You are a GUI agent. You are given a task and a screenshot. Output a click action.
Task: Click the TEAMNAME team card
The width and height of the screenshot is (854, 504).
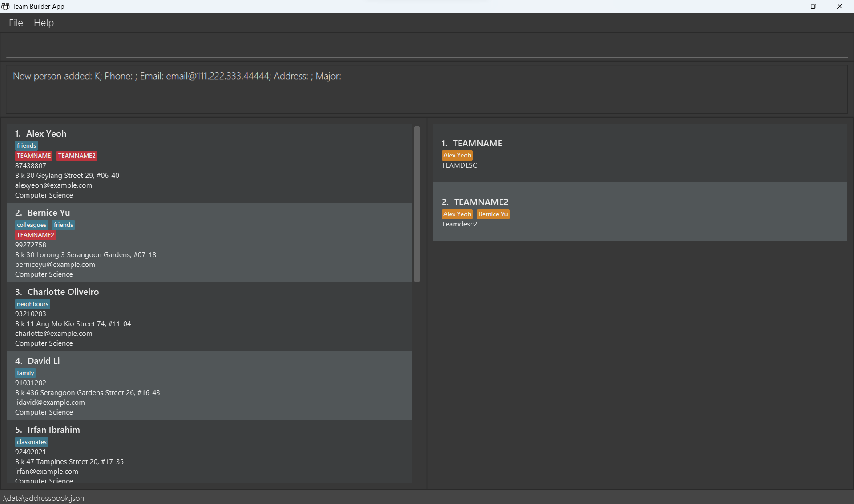pyautogui.click(x=640, y=153)
